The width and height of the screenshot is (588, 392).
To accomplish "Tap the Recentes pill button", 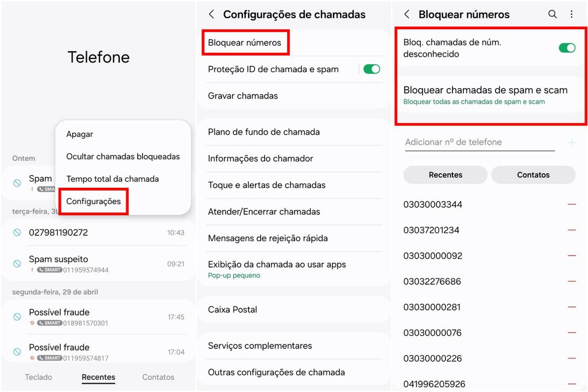I will [x=446, y=175].
